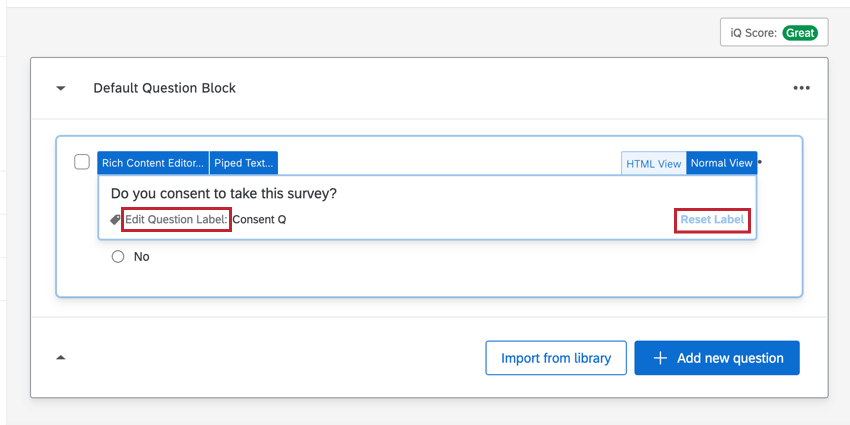Select the No radio button

pyautogui.click(x=118, y=257)
